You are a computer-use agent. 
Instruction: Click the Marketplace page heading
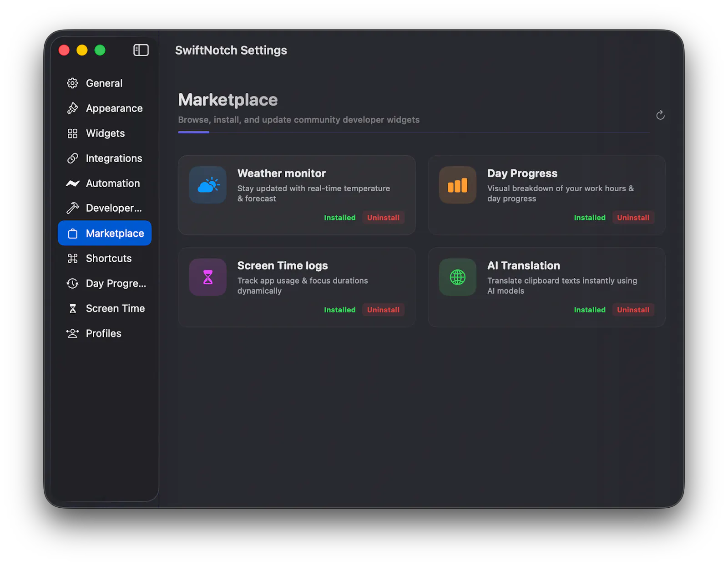[x=228, y=100]
